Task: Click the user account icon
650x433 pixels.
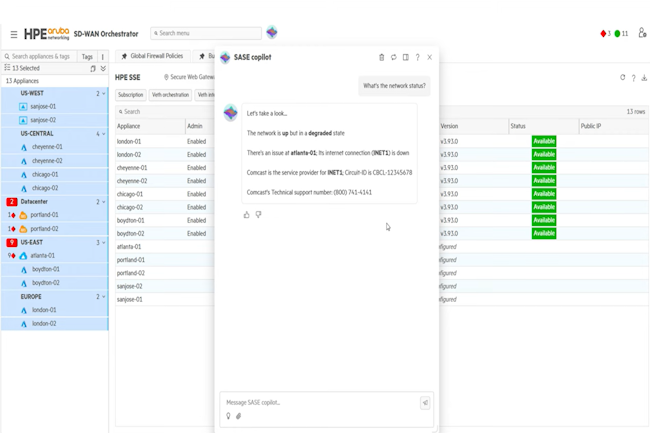Action: [641, 34]
